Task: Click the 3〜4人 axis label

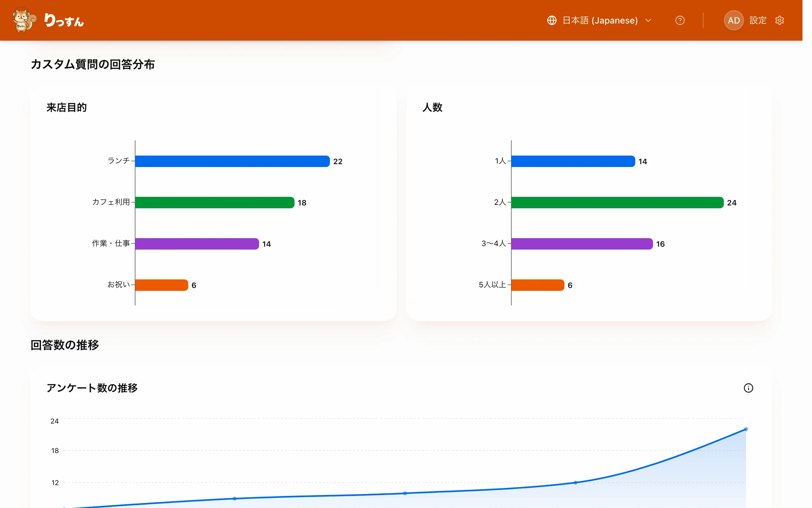Action: [494, 243]
